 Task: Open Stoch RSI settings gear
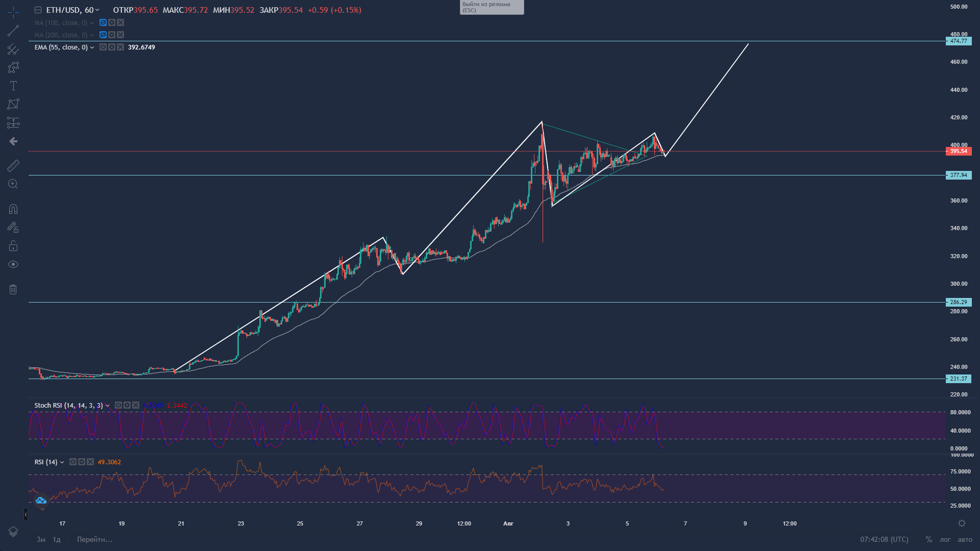(x=127, y=405)
